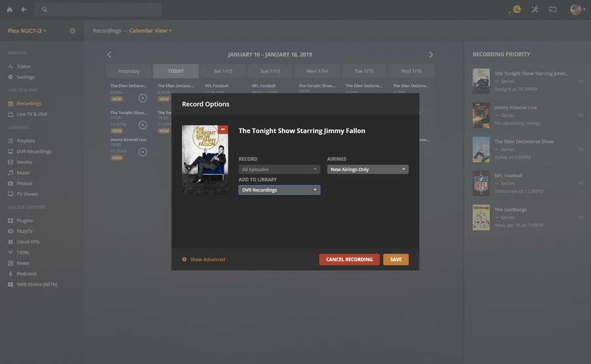Select the Wed 1/16 calendar tab
This screenshot has height=364, width=591.
pos(411,71)
